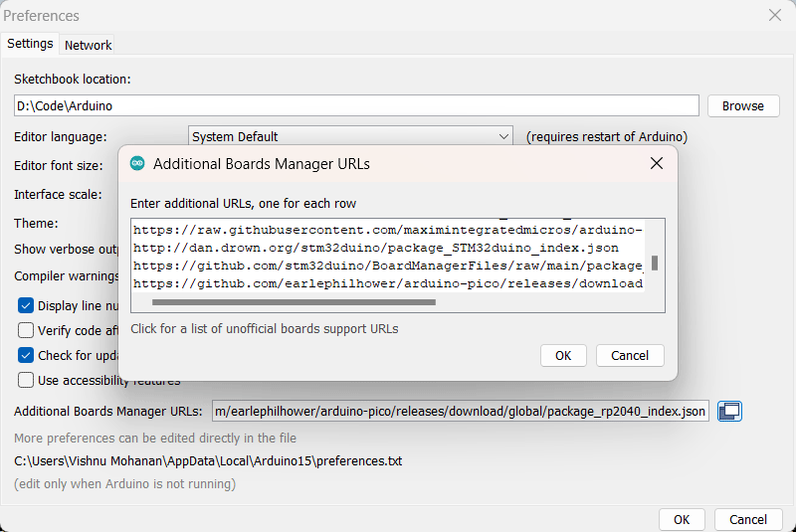Image resolution: width=796 pixels, height=532 pixels.
Task: Open the Editor language dropdown
Action: (x=350, y=136)
